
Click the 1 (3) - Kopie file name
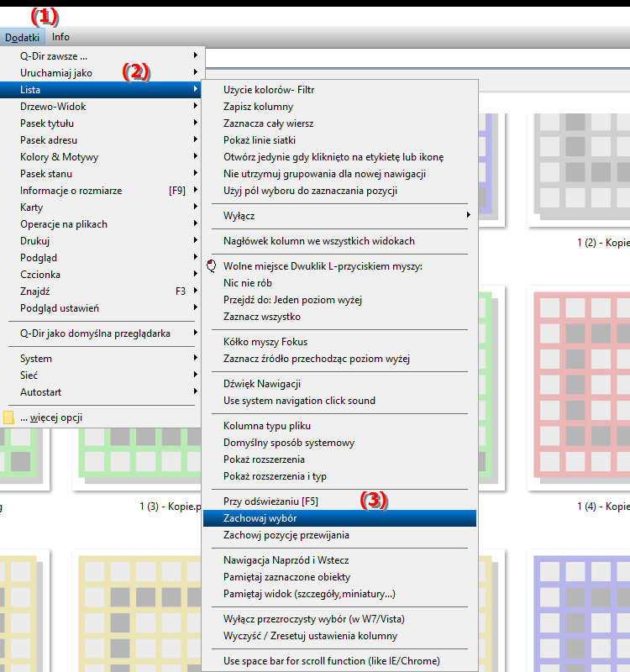[171, 507]
